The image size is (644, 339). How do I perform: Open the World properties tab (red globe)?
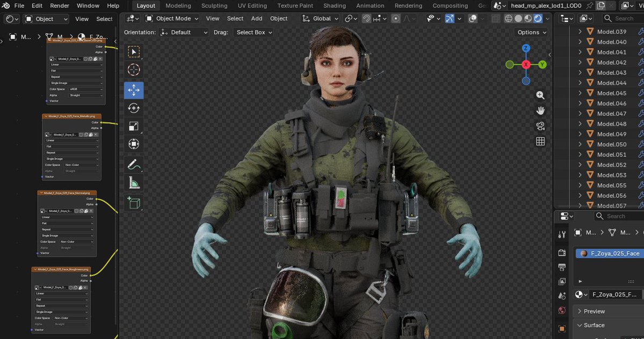coord(562,311)
